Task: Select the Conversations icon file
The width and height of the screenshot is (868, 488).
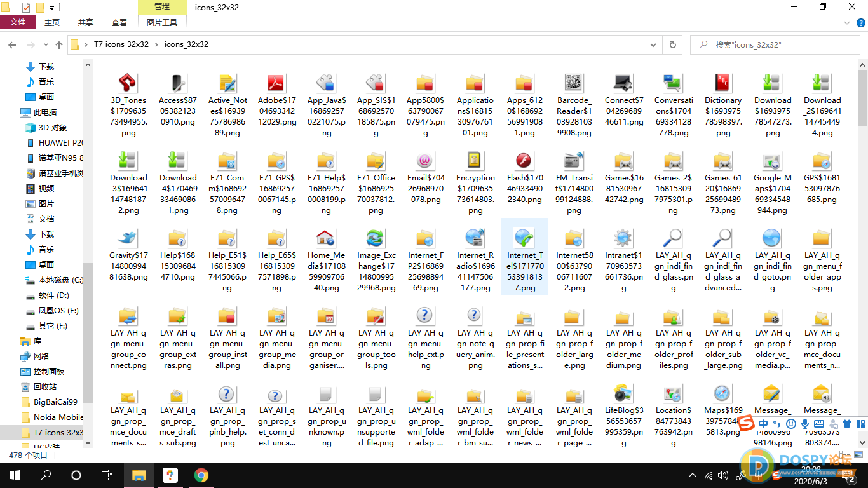Action: [x=674, y=105]
